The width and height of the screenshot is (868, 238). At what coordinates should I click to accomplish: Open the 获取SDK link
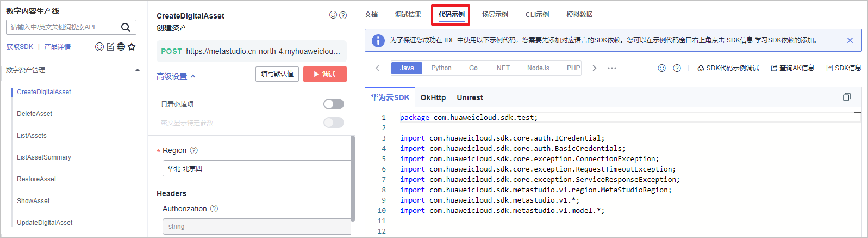click(20, 47)
